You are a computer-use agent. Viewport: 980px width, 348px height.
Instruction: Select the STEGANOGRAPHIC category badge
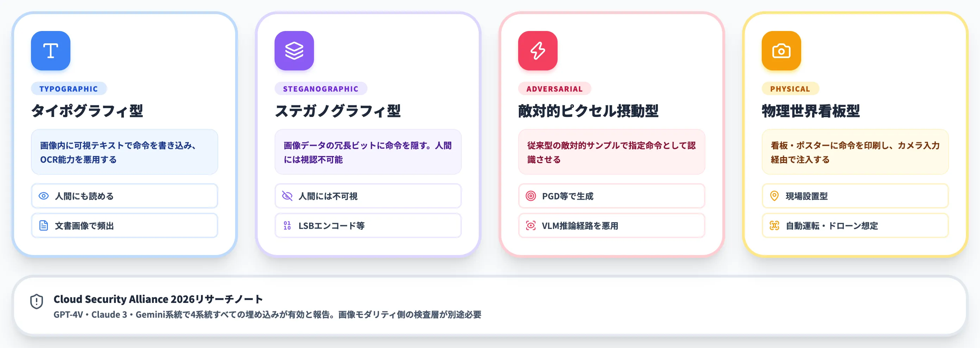[x=321, y=89]
